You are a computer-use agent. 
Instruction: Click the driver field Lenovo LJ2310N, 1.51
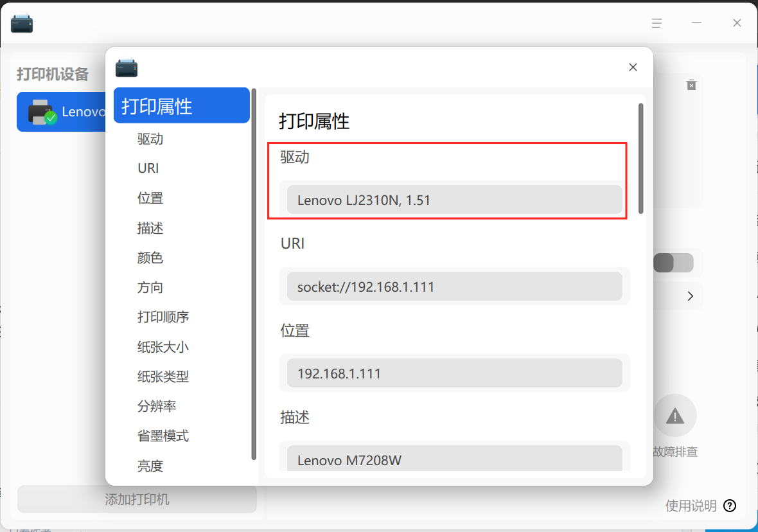click(454, 200)
